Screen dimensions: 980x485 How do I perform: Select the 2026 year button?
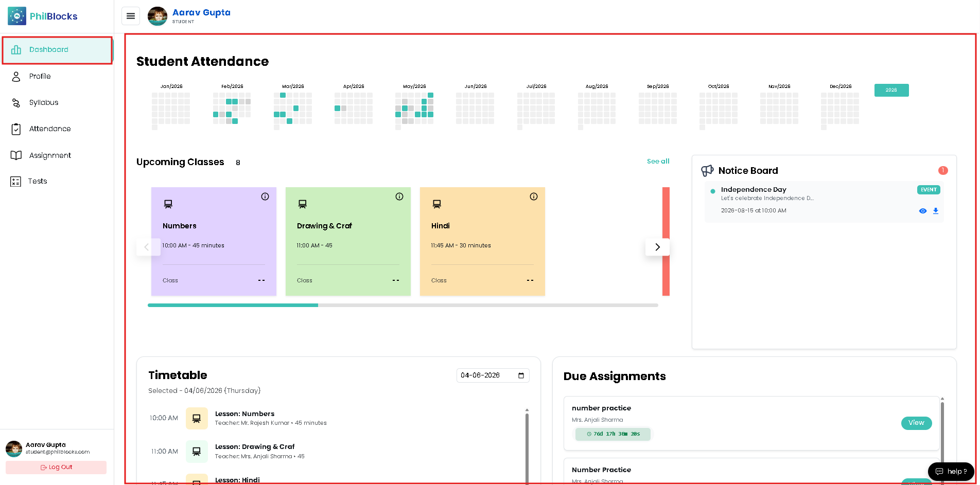pyautogui.click(x=891, y=90)
